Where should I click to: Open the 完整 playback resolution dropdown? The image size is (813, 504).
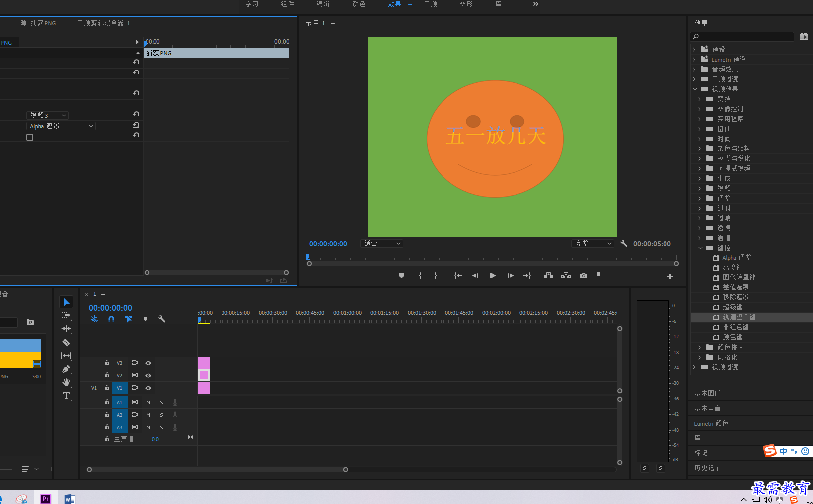pos(592,243)
